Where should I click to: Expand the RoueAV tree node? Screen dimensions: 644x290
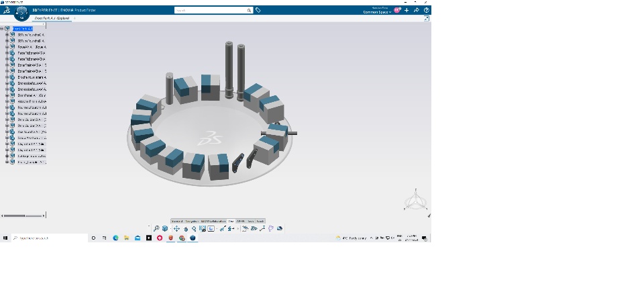7,47
